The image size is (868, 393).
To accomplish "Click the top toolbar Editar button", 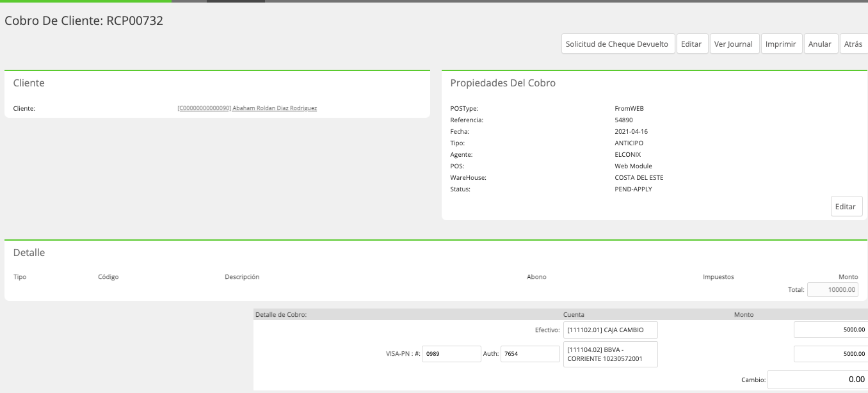I will click(691, 44).
